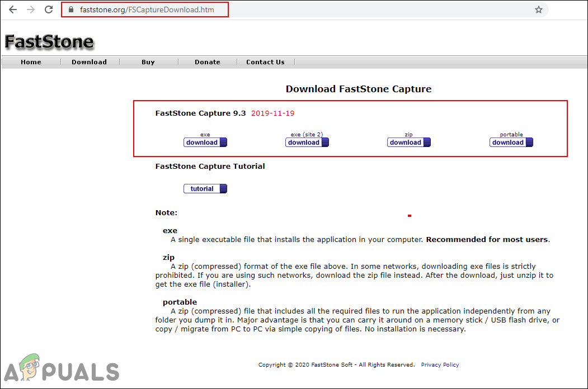Click the zip download button
Screen dimensions: 588x389
pos(409,143)
